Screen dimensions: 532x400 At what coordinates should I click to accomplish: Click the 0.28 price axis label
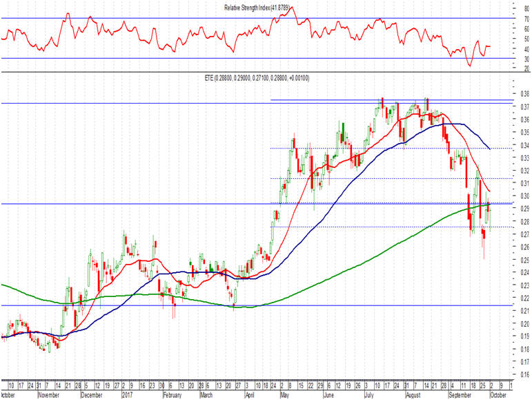[x=524, y=222]
